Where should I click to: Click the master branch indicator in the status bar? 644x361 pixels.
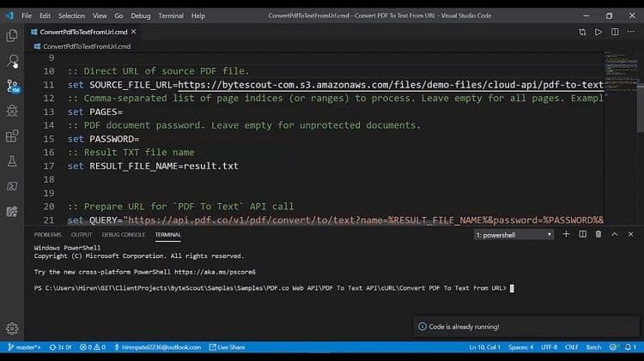click(25, 347)
